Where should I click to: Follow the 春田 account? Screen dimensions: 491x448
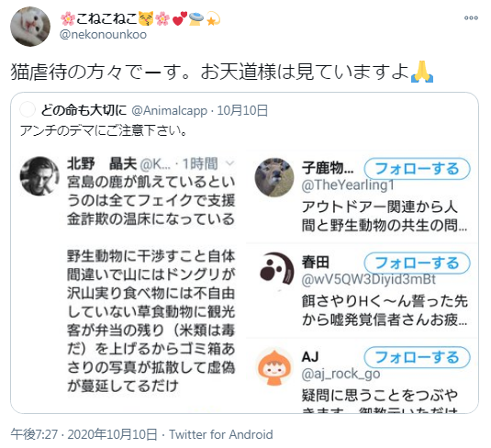417,263
